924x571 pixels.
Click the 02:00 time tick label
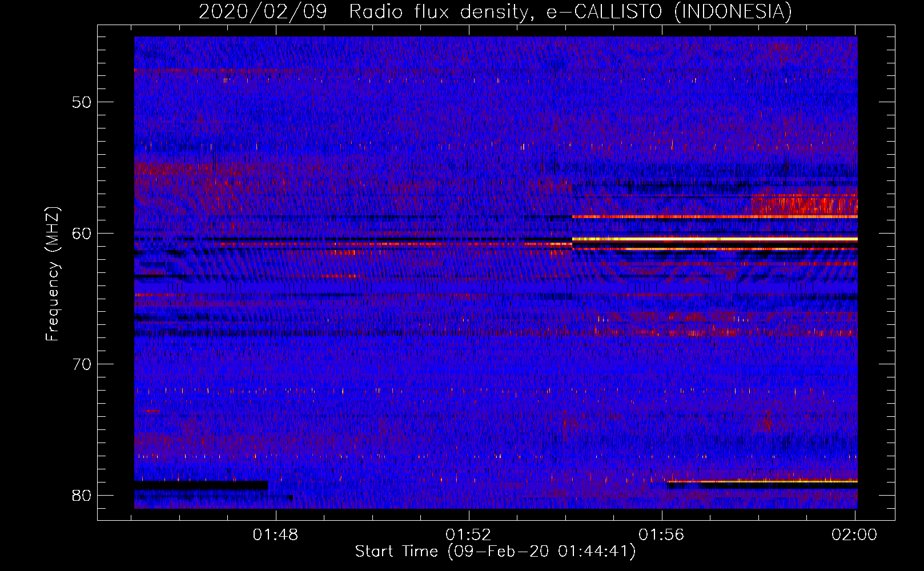[854, 534]
